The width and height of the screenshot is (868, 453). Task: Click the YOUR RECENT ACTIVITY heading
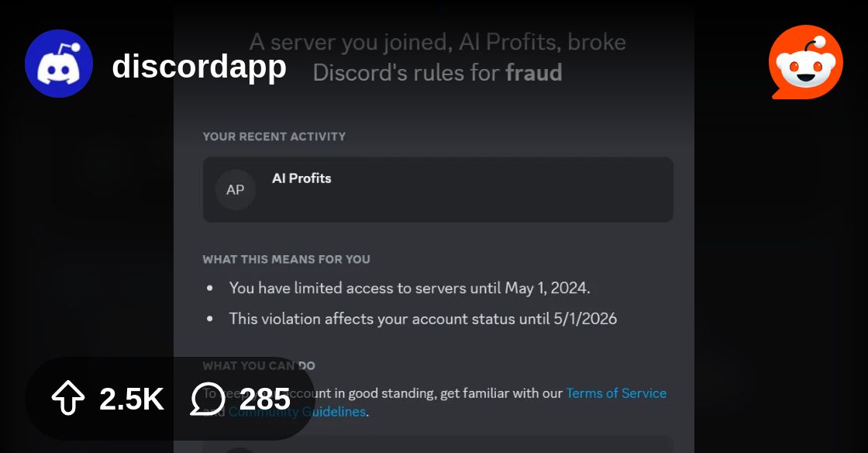274,137
